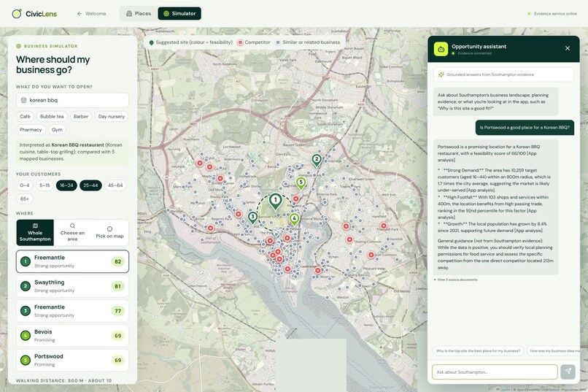Open Swaythling result scoring 81
This screenshot has height=392, width=588.
(x=72, y=286)
